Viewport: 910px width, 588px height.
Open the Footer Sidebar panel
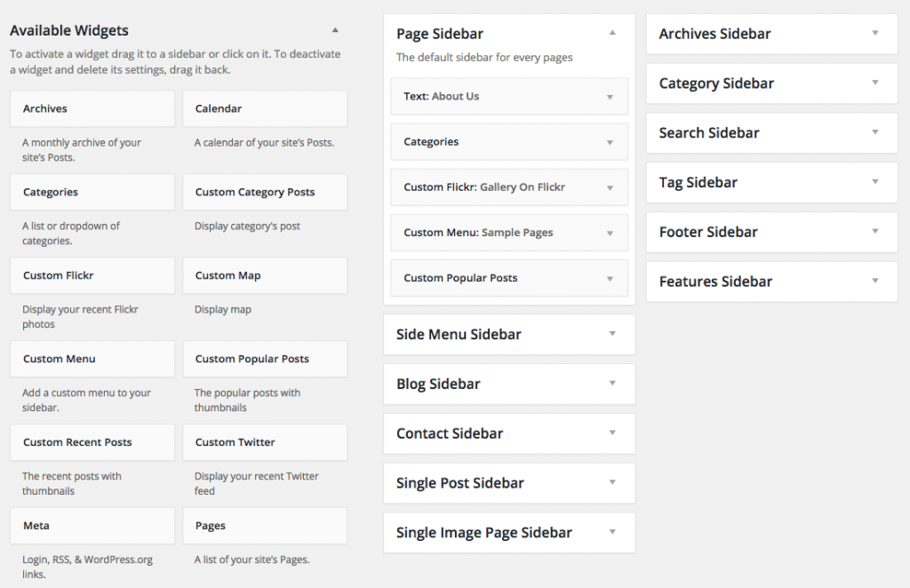click(874, 232)
